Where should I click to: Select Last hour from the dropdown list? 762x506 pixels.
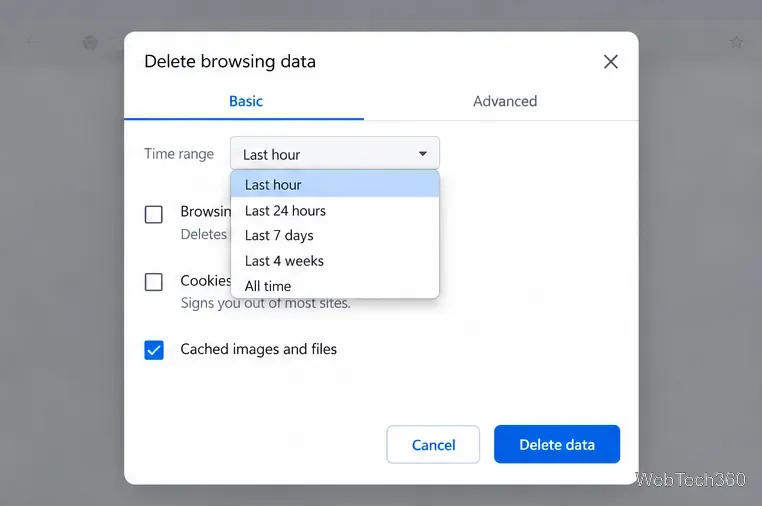pyautogui.click(x=335, y=185)
